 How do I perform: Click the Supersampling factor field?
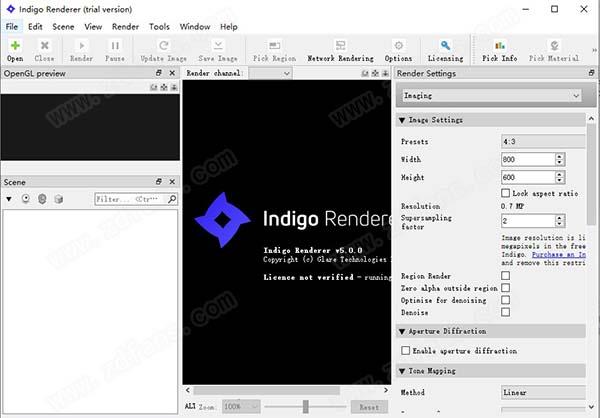point(528,221)
